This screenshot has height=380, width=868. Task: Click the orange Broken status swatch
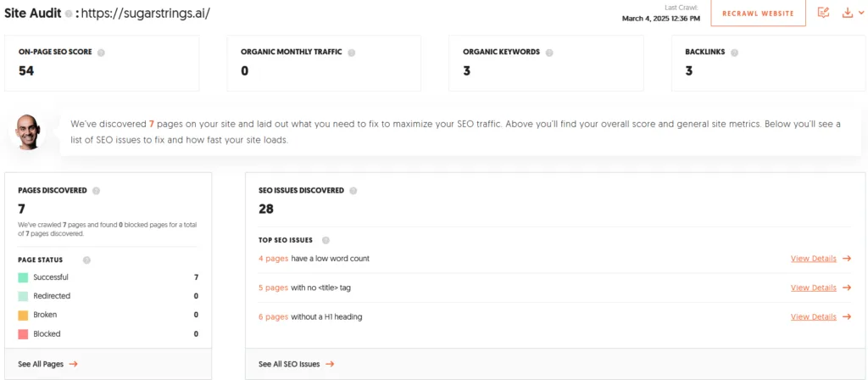tap(23, 315)
